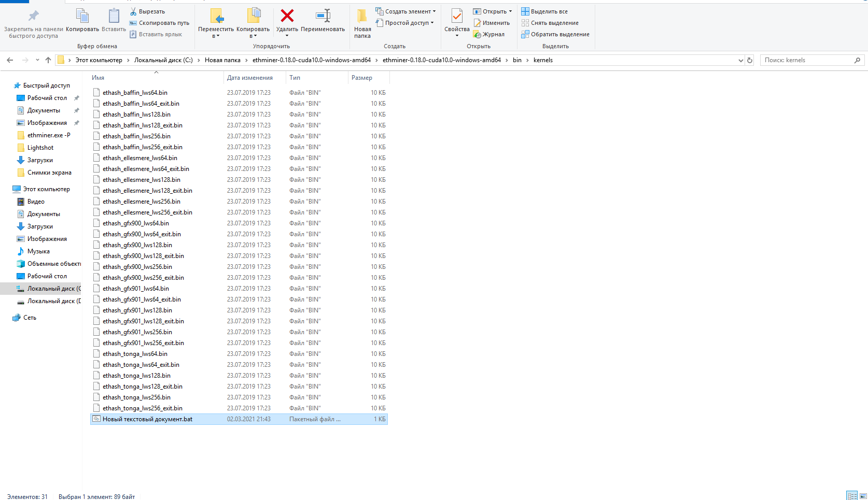Expand the address bar history dropdown
Image resolution: width=868 pixels, height=500 pixels.
[740, 60]
